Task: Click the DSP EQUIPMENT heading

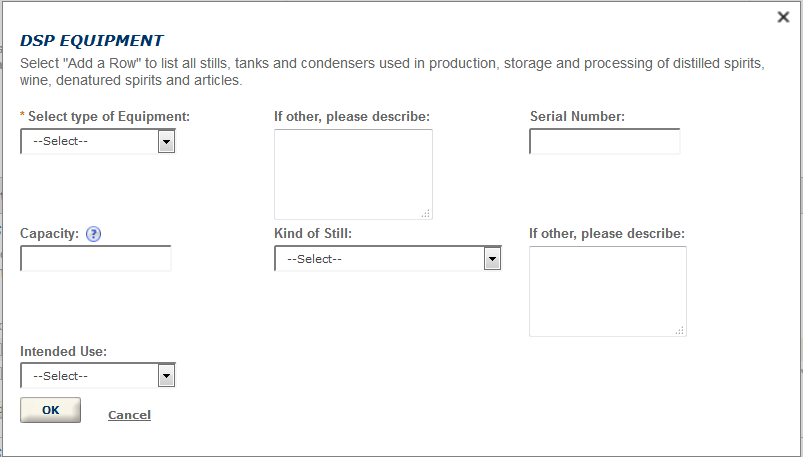Action: 92,41
